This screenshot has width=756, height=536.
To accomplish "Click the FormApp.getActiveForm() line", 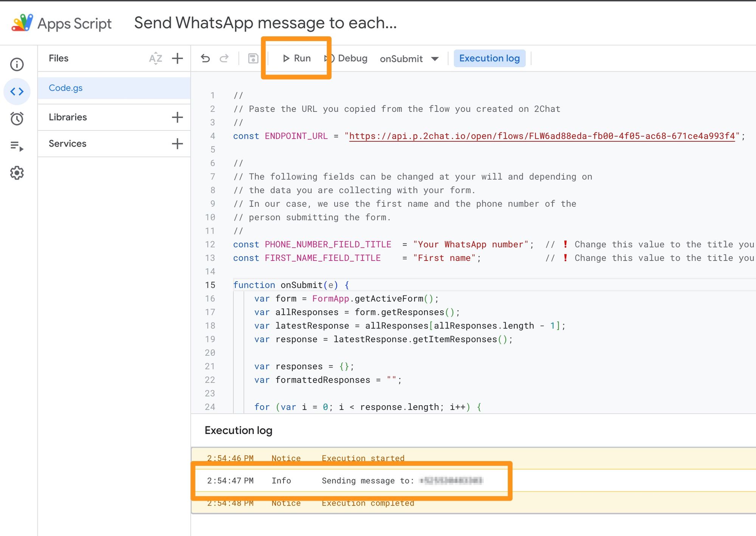I will [346, 299].
